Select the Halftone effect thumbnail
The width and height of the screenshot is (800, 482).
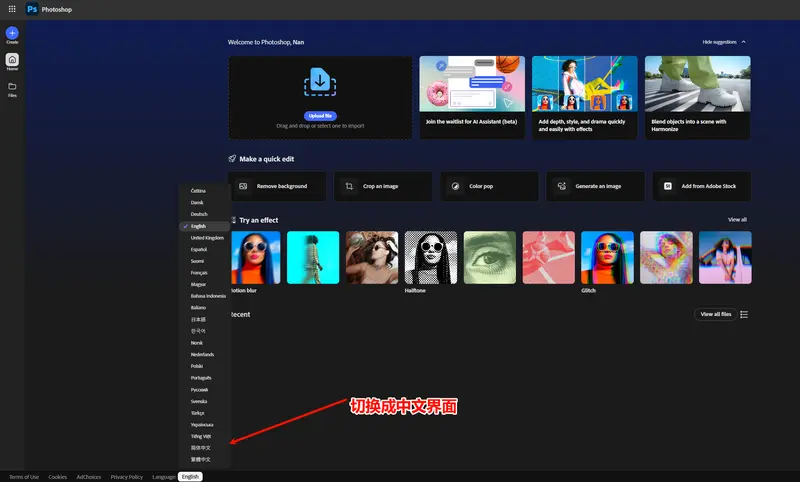(431, 258)
